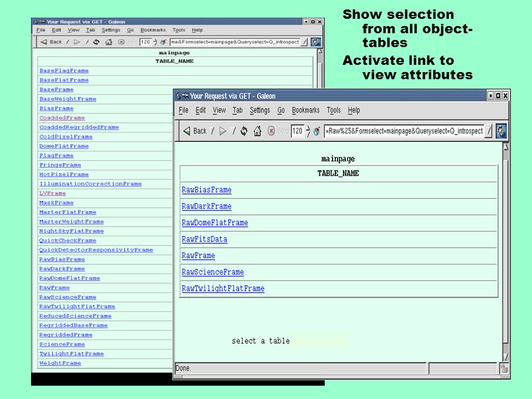Click window menu icon in front title bar
The height and width of the screenshot is (399, 532).
178,96
